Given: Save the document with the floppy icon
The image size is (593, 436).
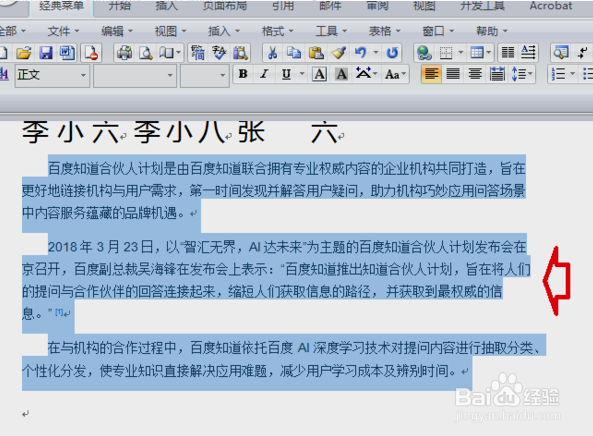Looking at the screenshot, I should [45, 53].
